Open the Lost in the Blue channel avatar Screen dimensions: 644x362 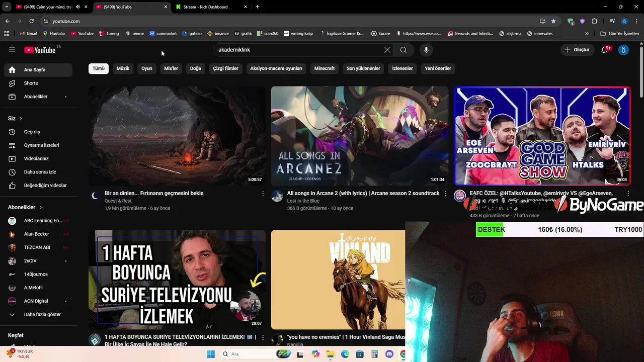(277, 196)
